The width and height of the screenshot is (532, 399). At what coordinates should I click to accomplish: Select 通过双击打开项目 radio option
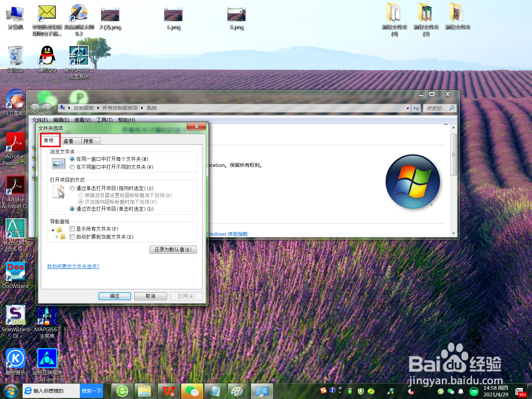pyautogui.click(x=111, y=209)
